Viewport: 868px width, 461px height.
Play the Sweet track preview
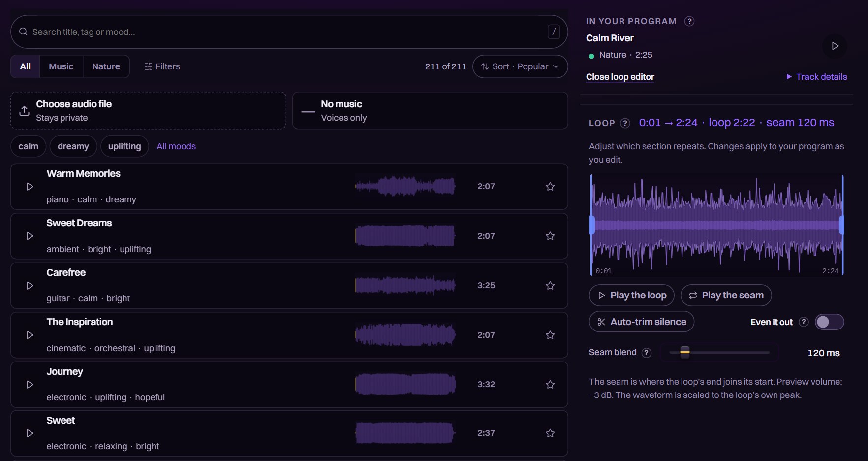point(30,433)
